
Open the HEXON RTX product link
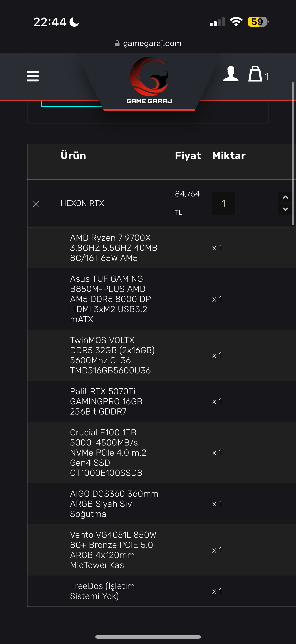[x=82, y=203]
